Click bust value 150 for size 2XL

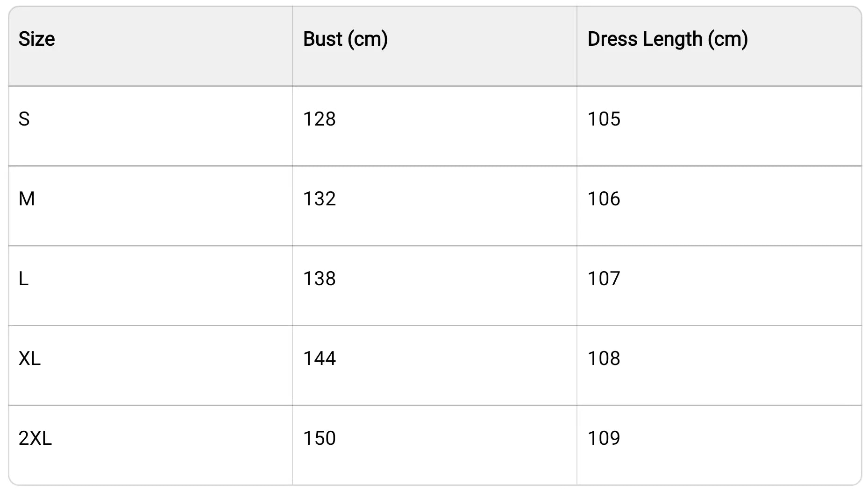point(320,438)
